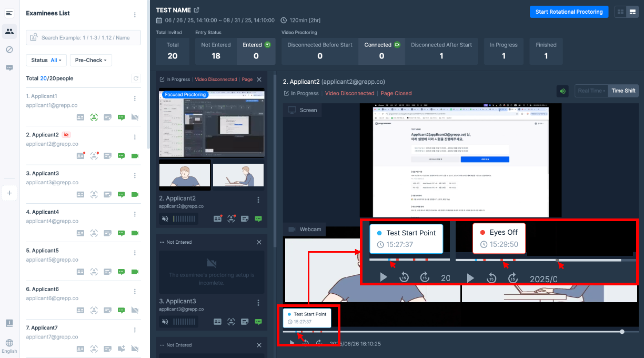Open the chat bubble icon in the left rail
The width and height of the screenshot is (644, 358).
9,68
